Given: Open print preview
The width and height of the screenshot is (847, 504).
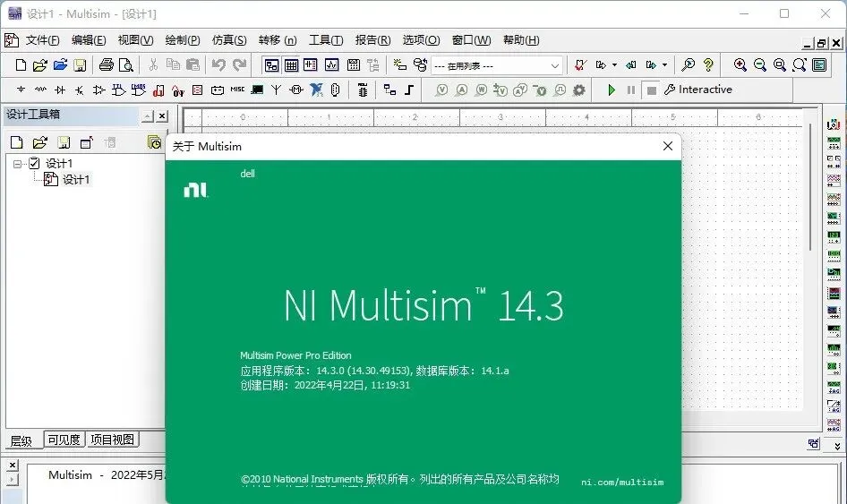Looking at the screenshot, I should coord(126,65).
